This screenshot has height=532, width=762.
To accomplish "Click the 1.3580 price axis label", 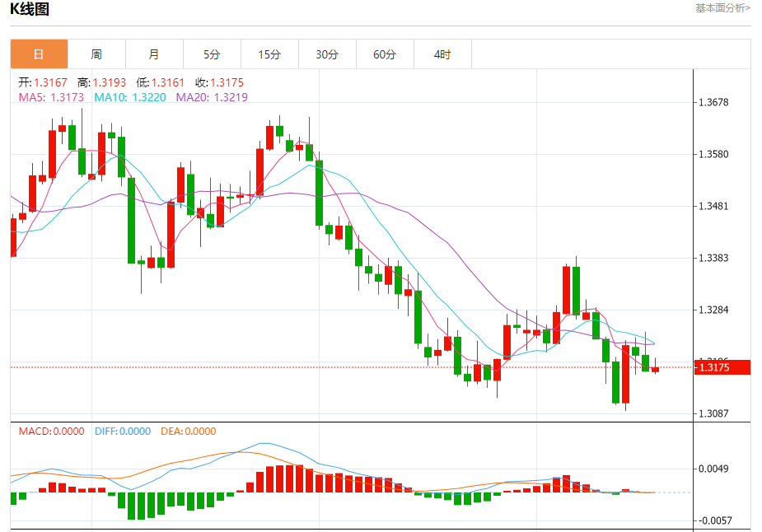I will [x=713, y=155].
